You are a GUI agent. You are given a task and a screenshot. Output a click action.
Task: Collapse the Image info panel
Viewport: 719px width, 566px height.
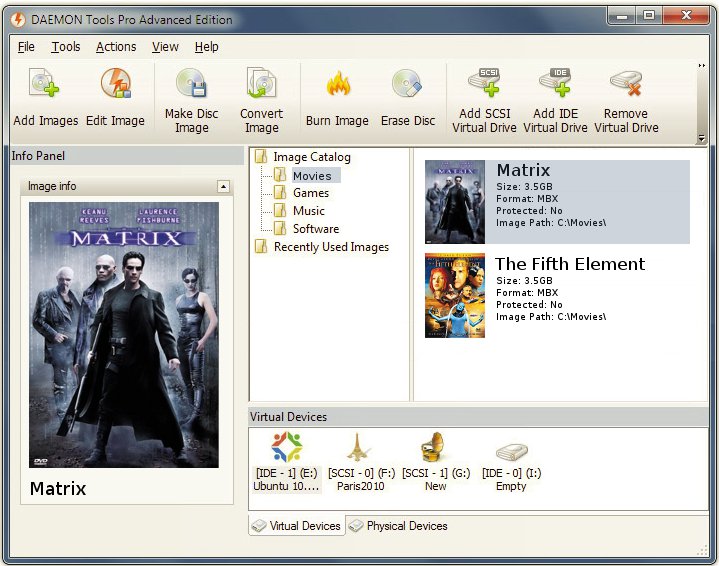[224, 187]
